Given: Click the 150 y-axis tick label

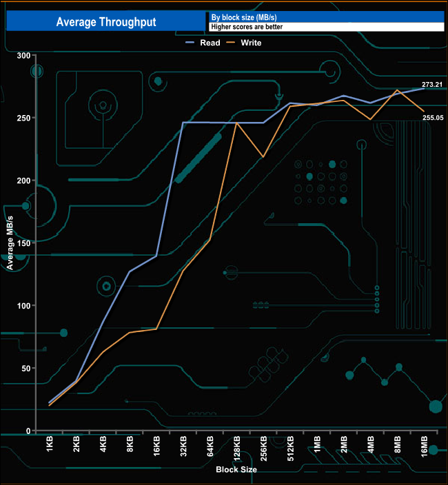Looking at the screenshot, I should tap(23, 243).
